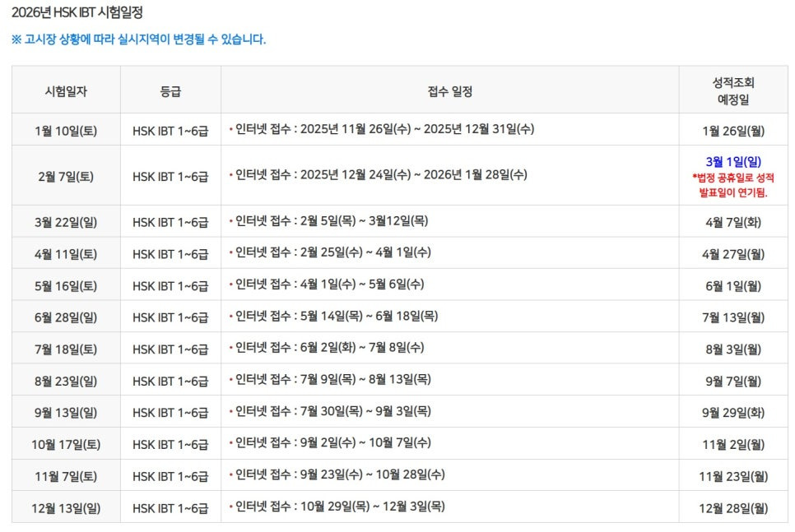
Task: Click registration text '5월 14일(목) ~ 6월 18일(목)'
Action: pos(369,317)
